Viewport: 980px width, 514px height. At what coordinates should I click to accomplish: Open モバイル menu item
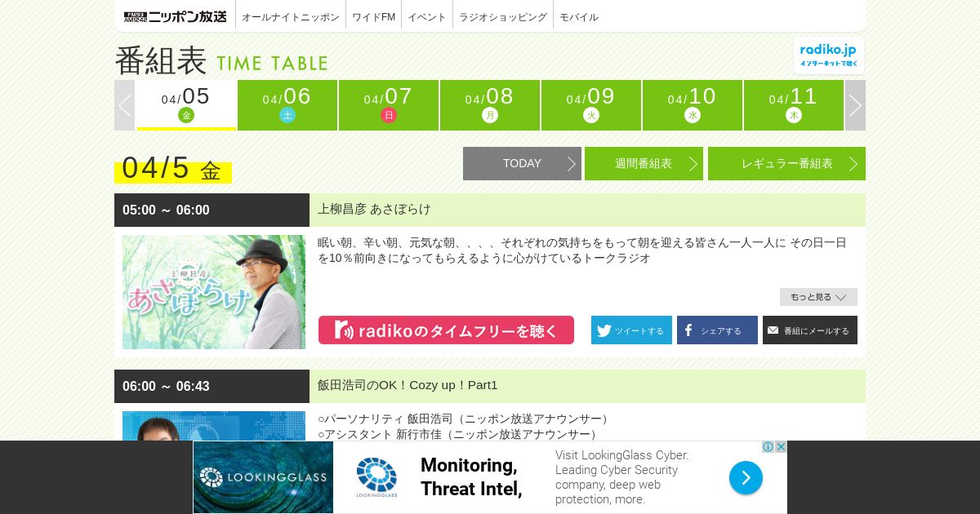(579, 16)
